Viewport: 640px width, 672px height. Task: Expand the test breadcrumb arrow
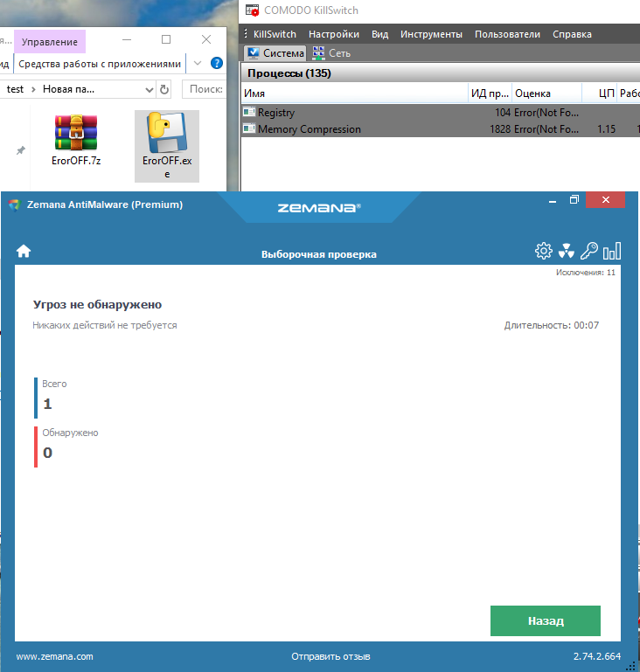coord(33,89)
